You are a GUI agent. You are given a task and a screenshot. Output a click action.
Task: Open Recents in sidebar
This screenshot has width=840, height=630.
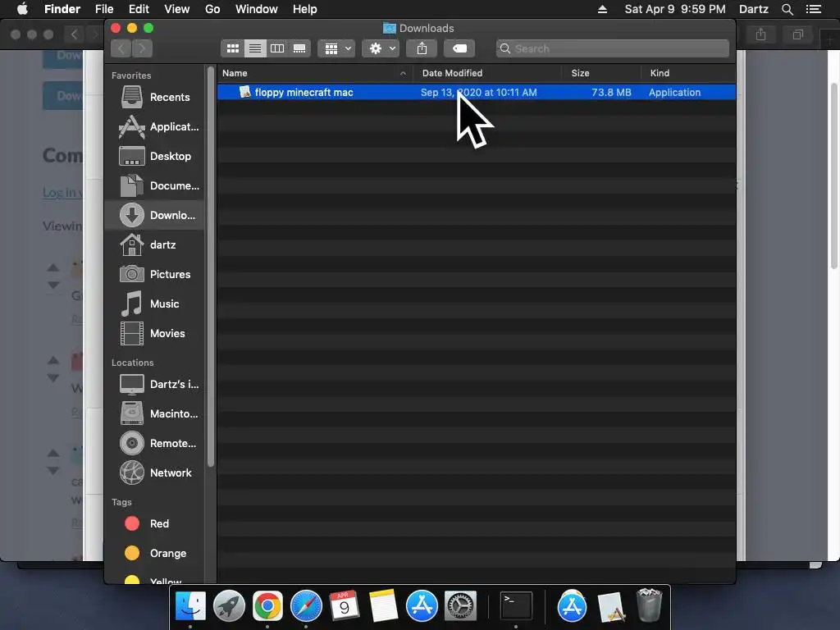pos(155,97)
